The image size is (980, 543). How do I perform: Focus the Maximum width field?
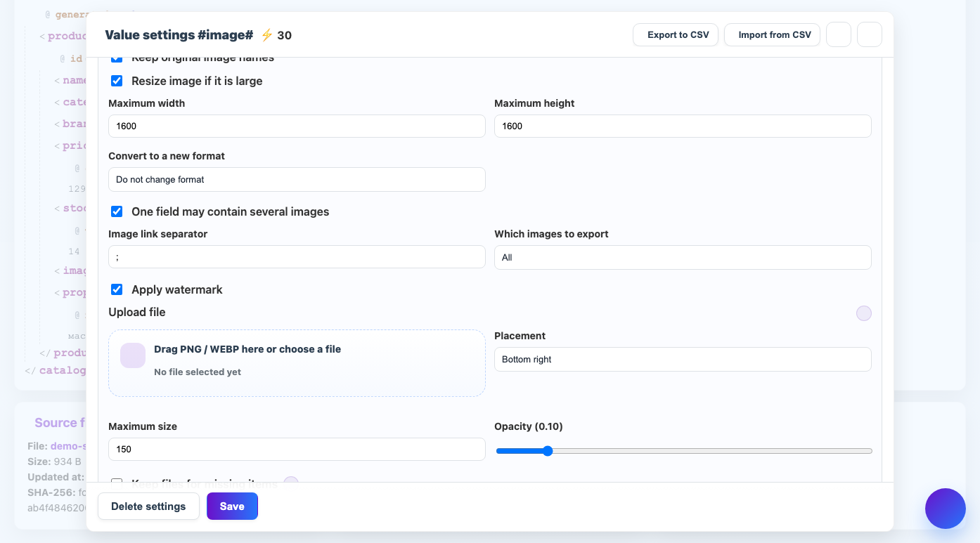click(x=297, y=126)
